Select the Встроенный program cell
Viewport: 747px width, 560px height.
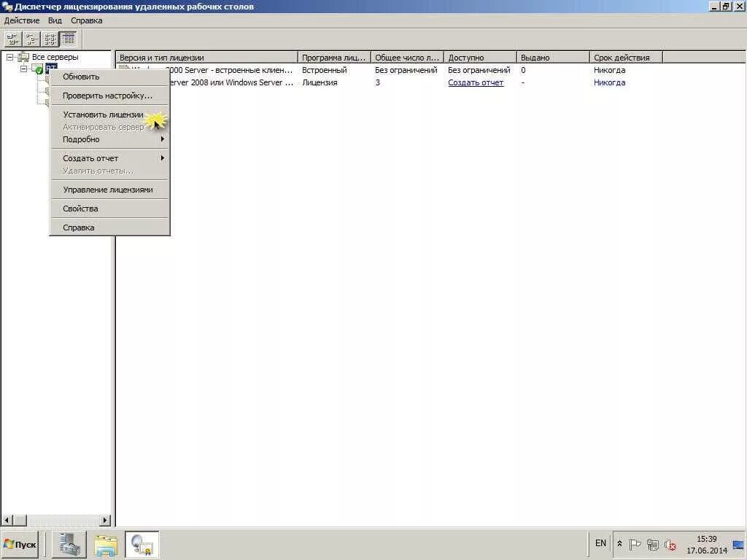[325, 70]
